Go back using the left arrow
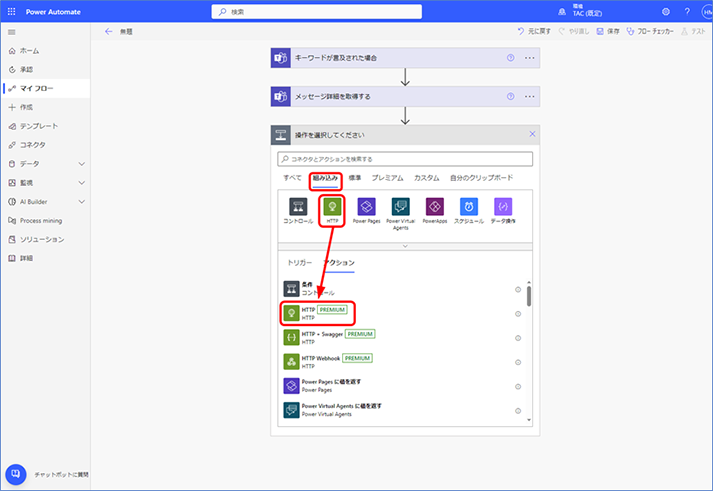This screenshot has width=713, height=491. [108, 31]
